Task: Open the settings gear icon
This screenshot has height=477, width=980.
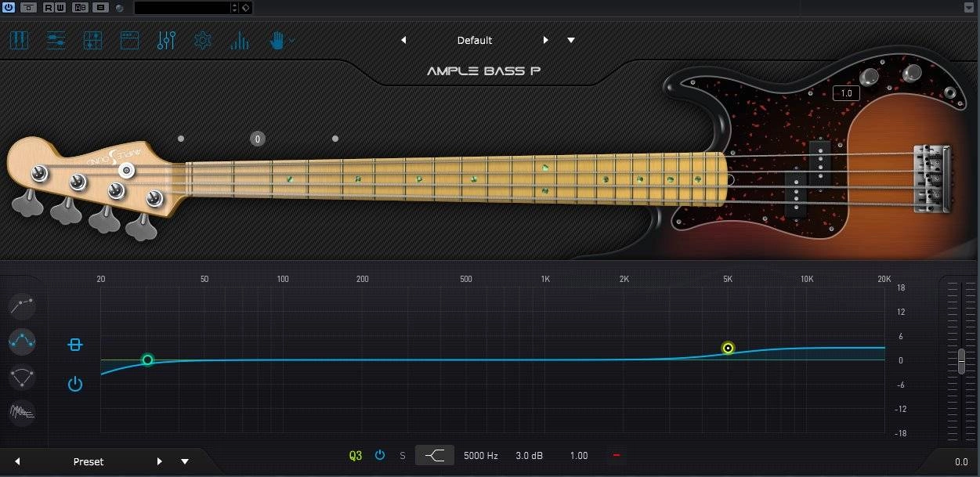Action: click(x=203, y=40)
